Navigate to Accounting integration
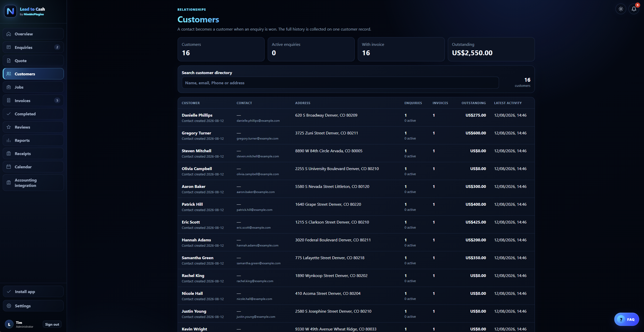 point(33,183)
